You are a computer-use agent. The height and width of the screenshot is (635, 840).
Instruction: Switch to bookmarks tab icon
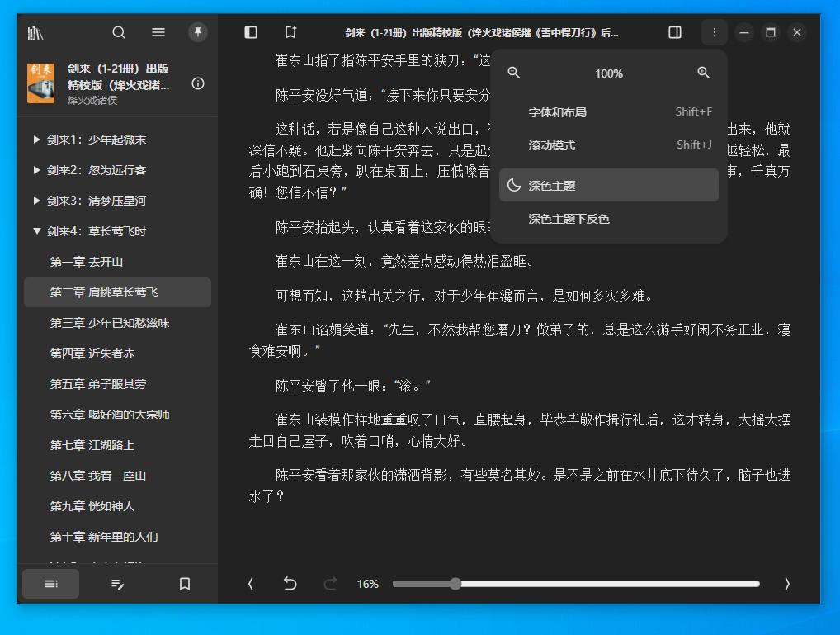coord(185,584)
